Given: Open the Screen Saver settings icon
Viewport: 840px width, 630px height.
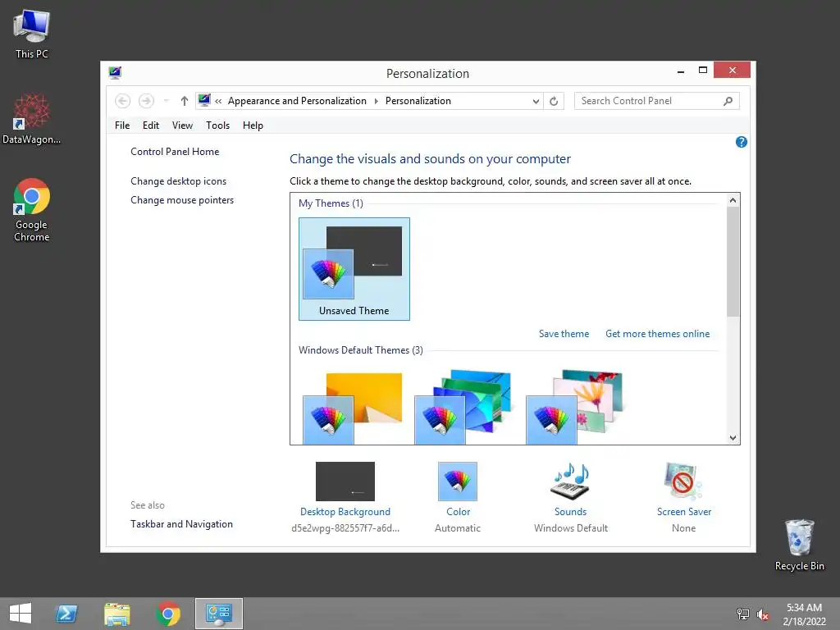Looking at the screenshot, I should click(683, 481).
